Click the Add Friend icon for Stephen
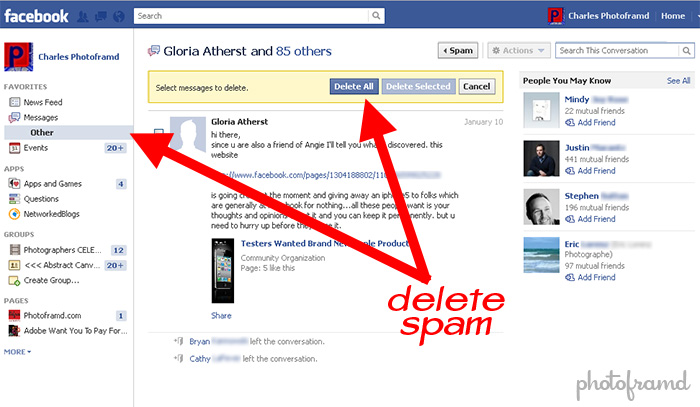This screenshot has width=700, height=407. 570,219
